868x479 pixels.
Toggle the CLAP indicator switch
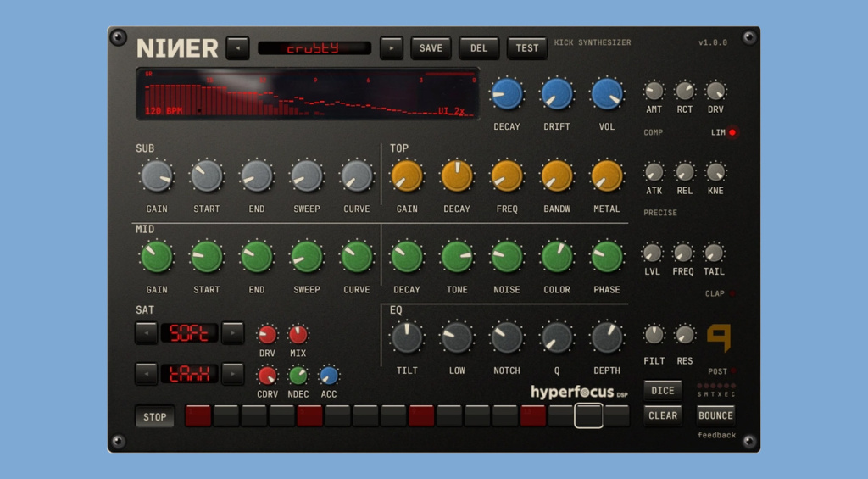coord(733,293)
